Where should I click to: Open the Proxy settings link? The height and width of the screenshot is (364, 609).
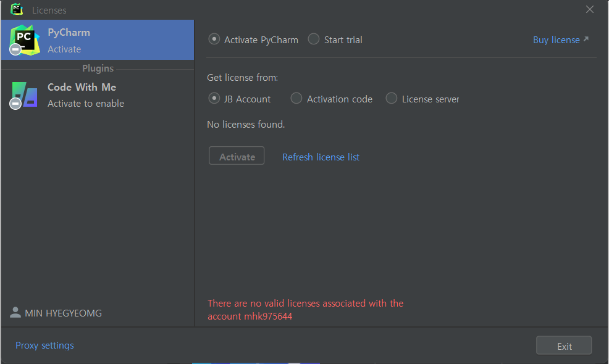pos(44,345)
